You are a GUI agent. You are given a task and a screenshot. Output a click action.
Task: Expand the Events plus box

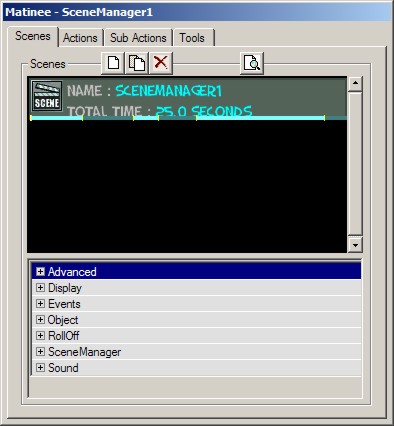[40, 304]
